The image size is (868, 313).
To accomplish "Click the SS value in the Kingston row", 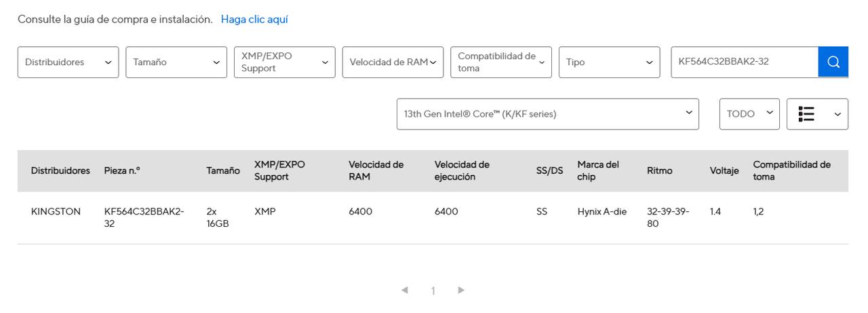I will (x=541, y=212).
